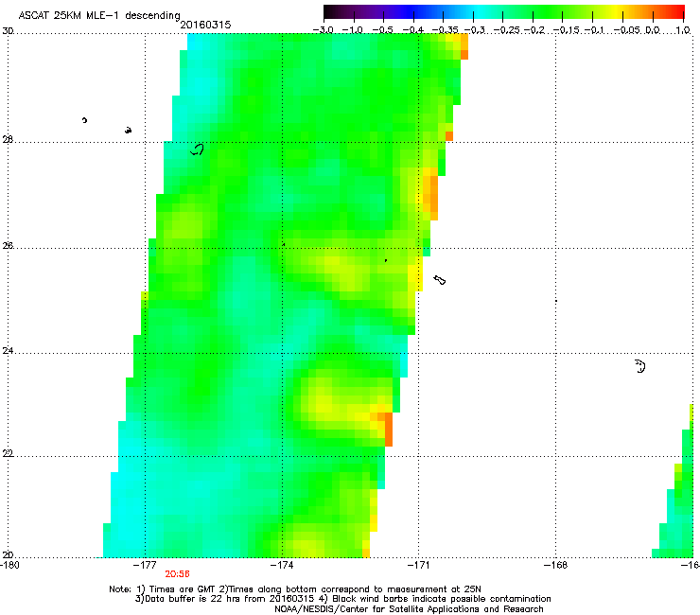Pick the cyan section of the color bar
The image size is (700, 615).
pyautogui.click(x=479, y=11)
